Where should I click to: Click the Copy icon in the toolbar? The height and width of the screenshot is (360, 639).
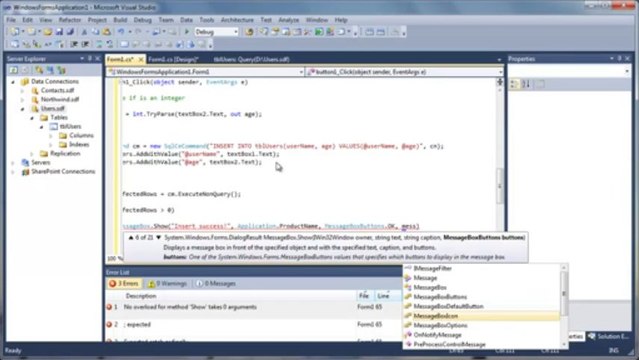coord(95,32)
